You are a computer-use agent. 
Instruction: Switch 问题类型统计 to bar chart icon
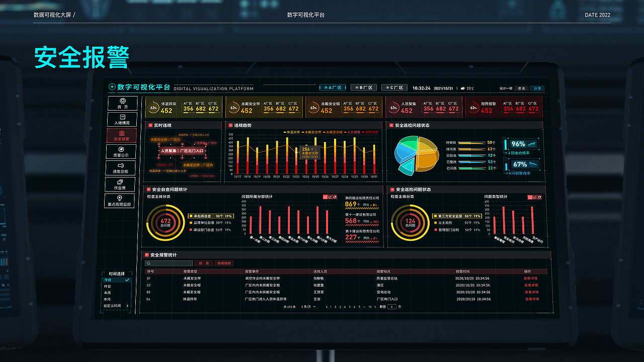pos(529,197)
